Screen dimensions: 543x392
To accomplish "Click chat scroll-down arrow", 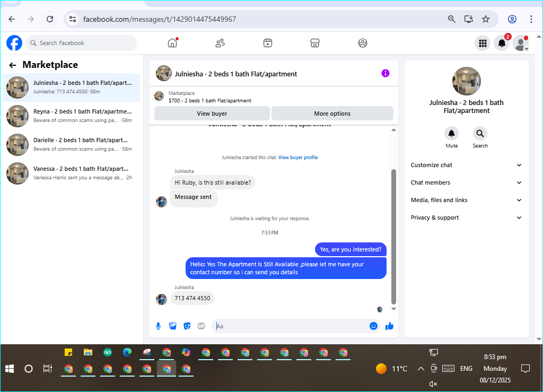I will coord(393,309).
